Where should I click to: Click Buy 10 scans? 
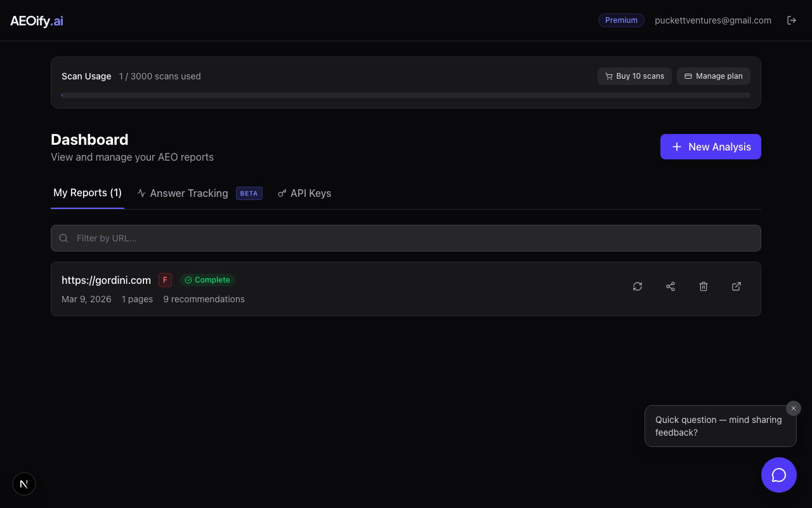click(x=634, y=76)
